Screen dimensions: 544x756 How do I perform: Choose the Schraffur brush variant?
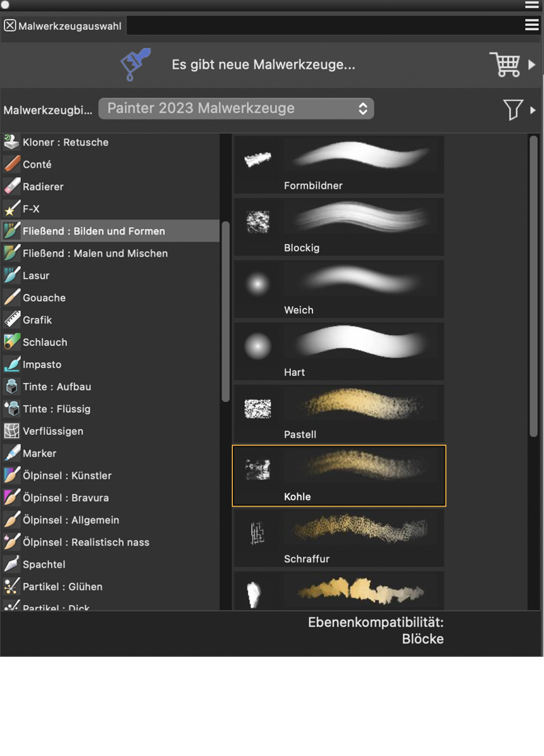(339, 539)
